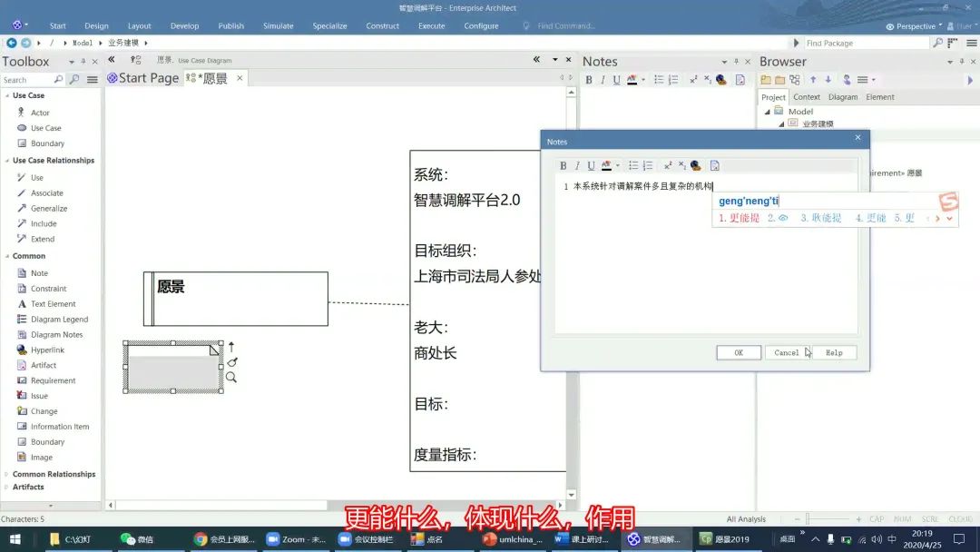Click Underline in Notes dialog toolbar
The width and height of the screenshot is (980, 552).
(x=591, y=165)
